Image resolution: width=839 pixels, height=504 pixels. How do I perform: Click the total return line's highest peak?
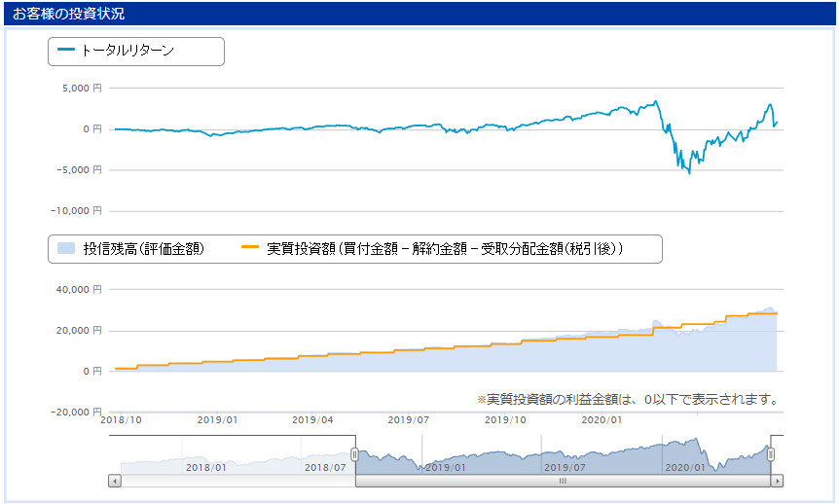(655, 101)
